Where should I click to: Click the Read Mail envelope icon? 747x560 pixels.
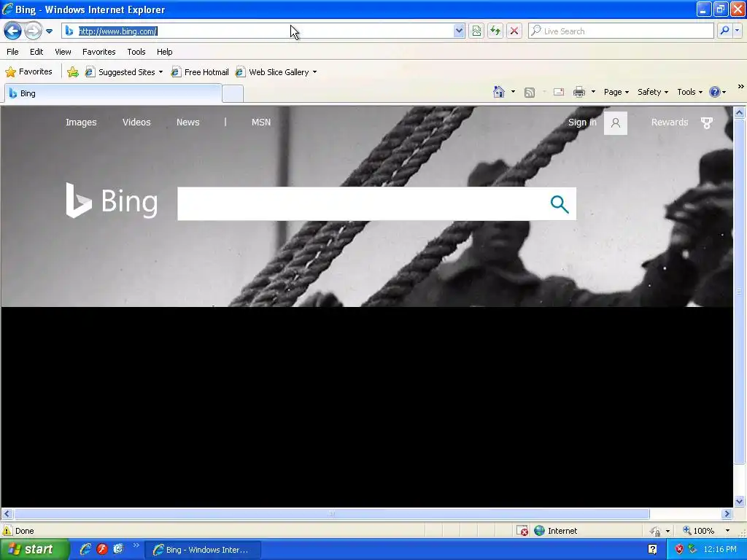coord(559,92)
